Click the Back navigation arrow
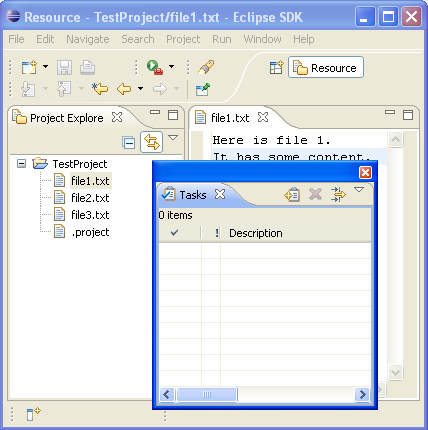Viewport: 428px width, 430px height. click(124, 89)
